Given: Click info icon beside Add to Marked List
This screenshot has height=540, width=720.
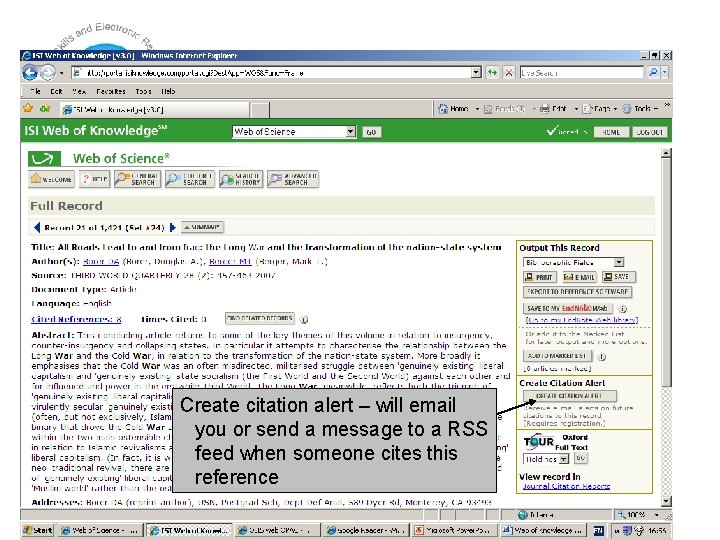Looking at the screenshot, I should tap(602, 356).
